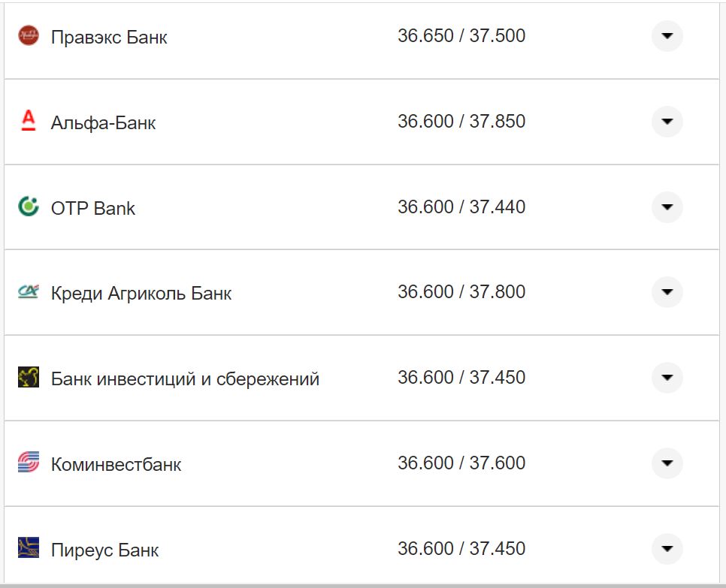Open the OTP Bank dropdown arrow
The width and height of the screenshot is (726, 588).
click(x=667, y=207)
